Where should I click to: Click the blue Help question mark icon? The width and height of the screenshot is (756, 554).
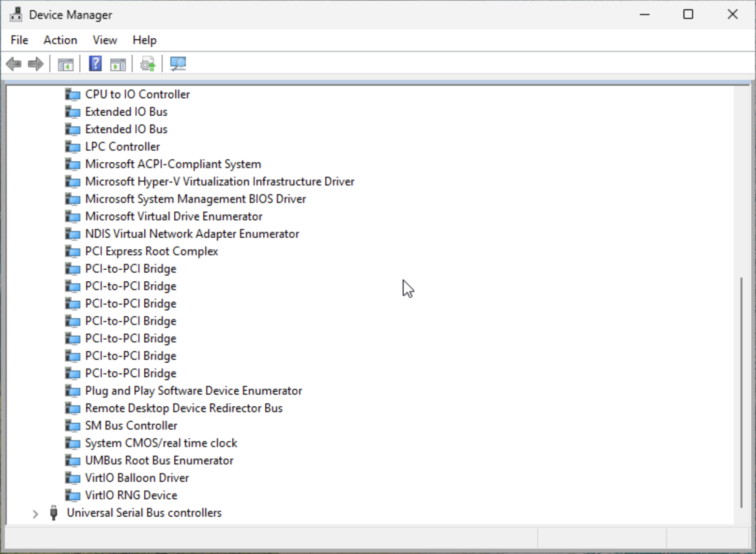pyautogui.click(x=95, y=64)
